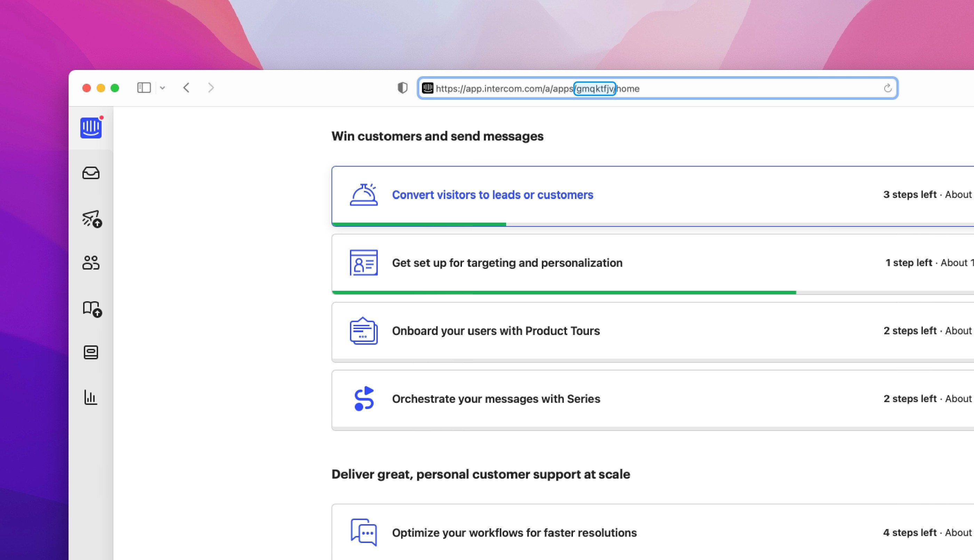Go back using the browser back arrow
974x560 pixels.
coord(186,88)
